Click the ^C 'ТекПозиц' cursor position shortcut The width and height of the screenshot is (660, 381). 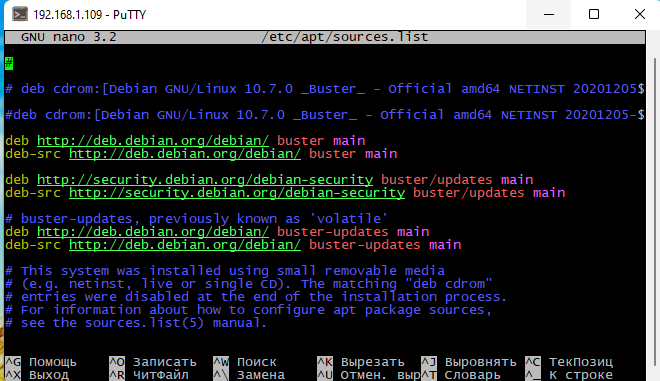(569, 362)
